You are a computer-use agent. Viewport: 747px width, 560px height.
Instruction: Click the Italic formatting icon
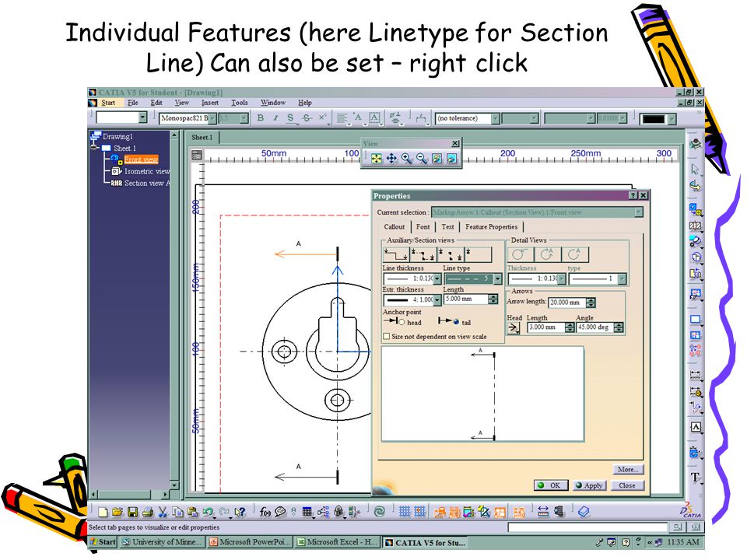click(x=275, y=117)
